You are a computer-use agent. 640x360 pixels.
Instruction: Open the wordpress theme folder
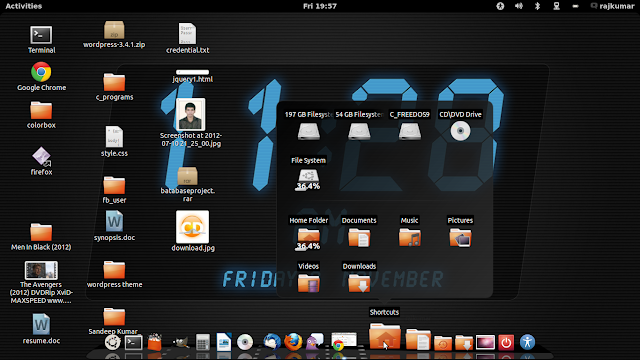click(x=114, y=269)
